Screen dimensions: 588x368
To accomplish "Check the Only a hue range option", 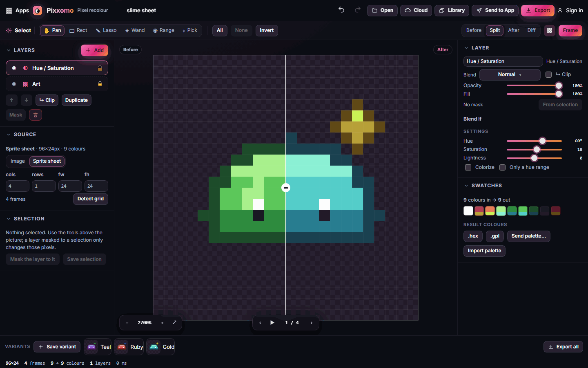I will [x=502, y=167].
